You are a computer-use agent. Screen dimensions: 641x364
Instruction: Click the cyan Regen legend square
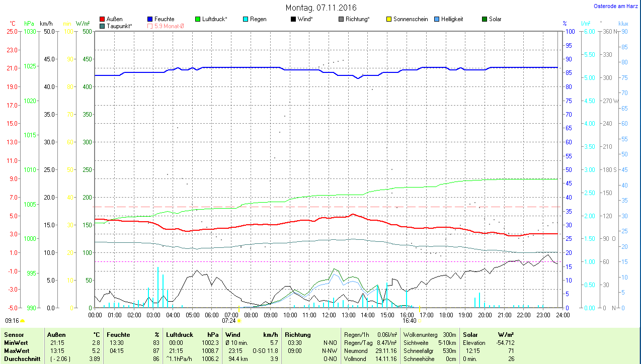pos(245,19)
